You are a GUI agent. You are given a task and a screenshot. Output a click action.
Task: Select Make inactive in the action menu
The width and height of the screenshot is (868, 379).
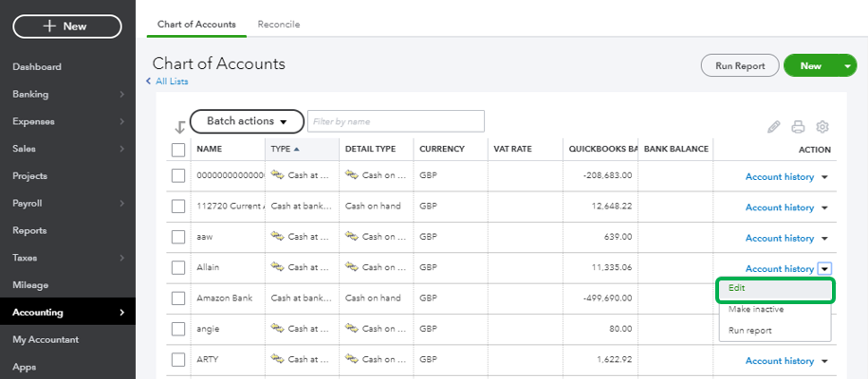[x=755, y=309]
